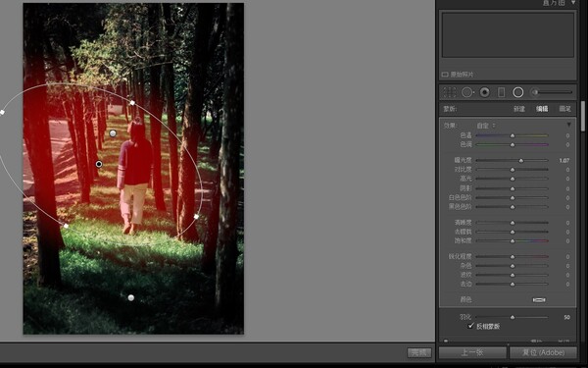The height and width of the screenshot is (368, 588).
Task: Open the 效果 自定 preset dropdown
Action: point(486,126)
